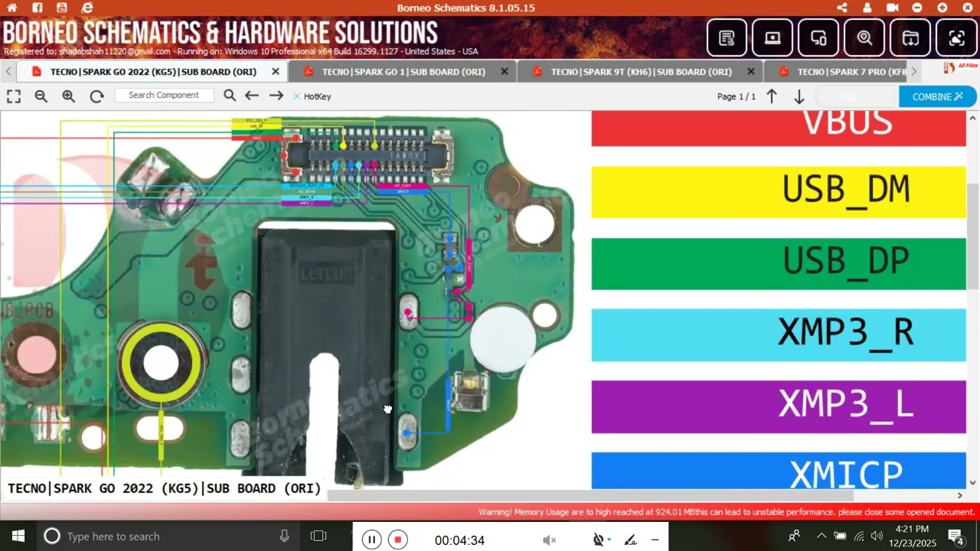
Task: Zoom in with plus magnifier
Action: pyautogui.click(x=69, y=96)
